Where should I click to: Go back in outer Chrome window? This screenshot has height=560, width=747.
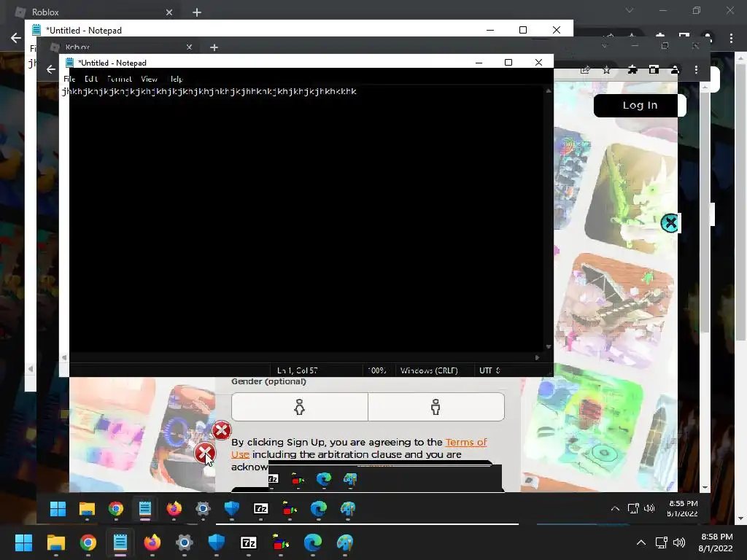pyautogui.click(x=16, y=38)
